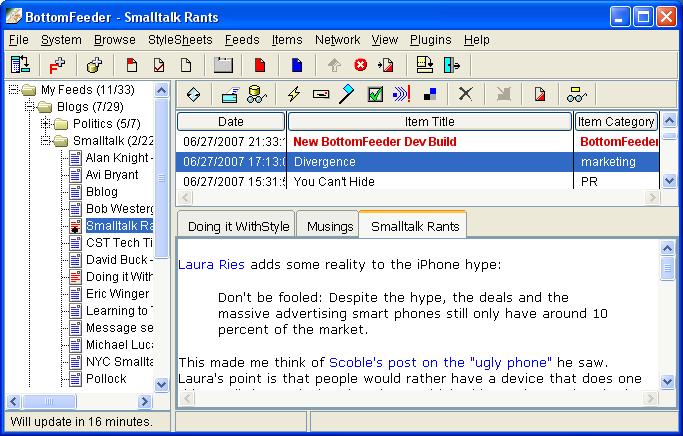Select the Pollock feed
Screen dimensions: 683x436
106,379
